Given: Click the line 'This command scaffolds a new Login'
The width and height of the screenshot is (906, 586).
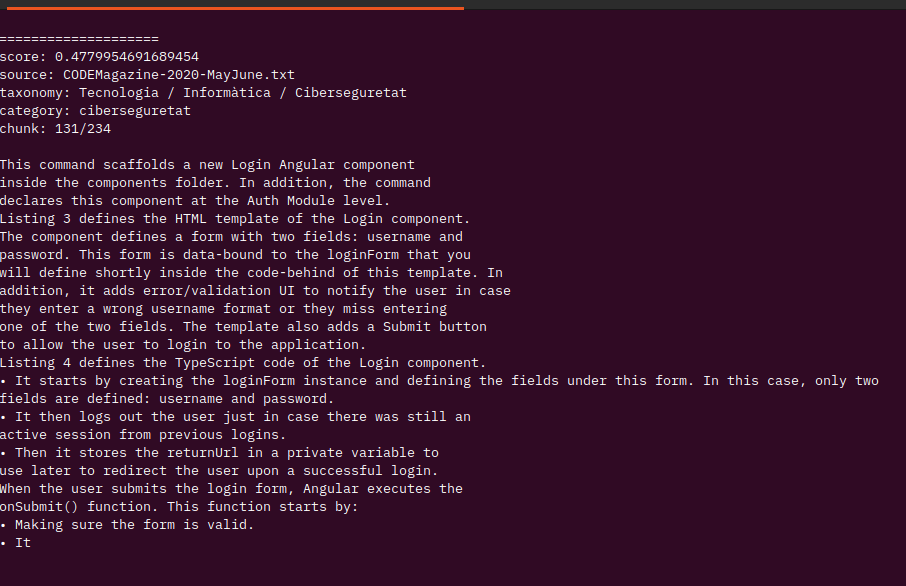Looking at the screenshot, I should click(207, 165).
